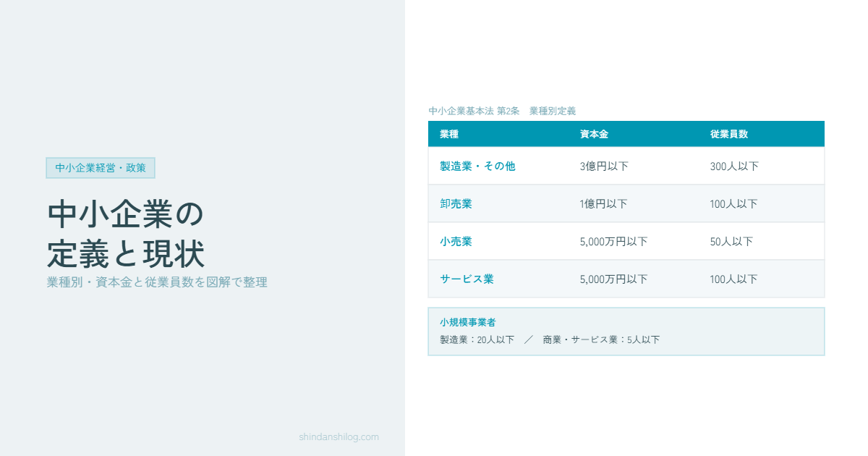Select the 3億円以下 capital cell
The height and width of the screenshot is (456, 868).
pos(604,166)
